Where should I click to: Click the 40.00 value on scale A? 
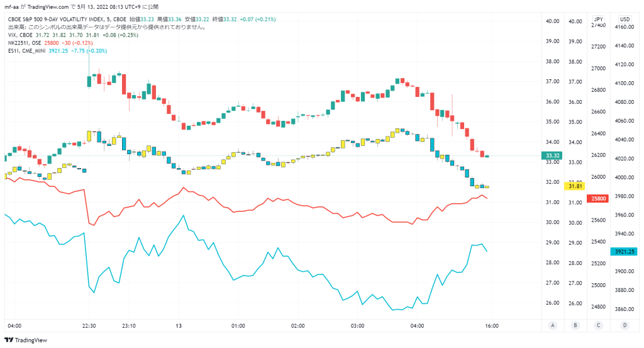click(552, 21)
